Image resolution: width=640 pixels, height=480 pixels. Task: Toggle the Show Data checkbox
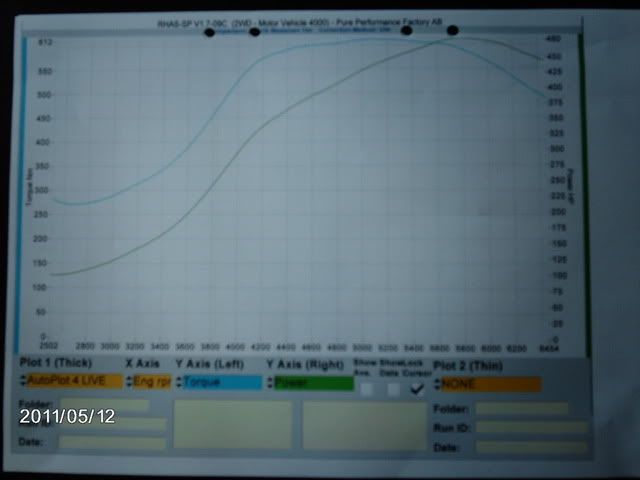coord(394,389)
